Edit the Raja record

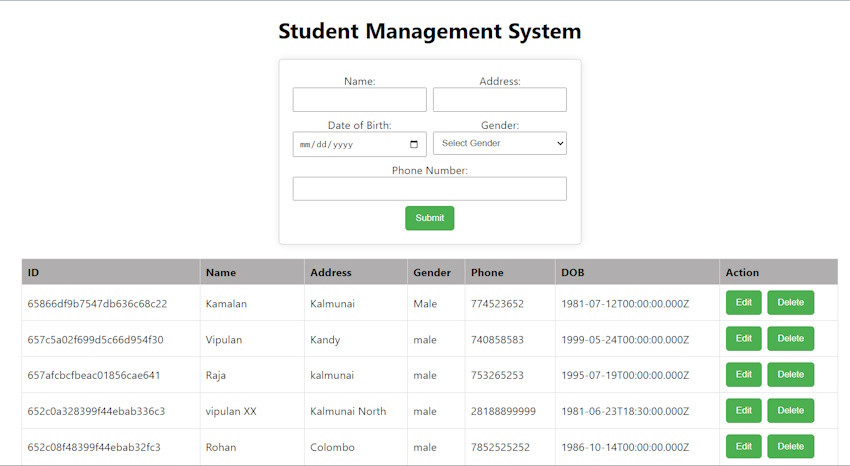(x=744, y=374)
